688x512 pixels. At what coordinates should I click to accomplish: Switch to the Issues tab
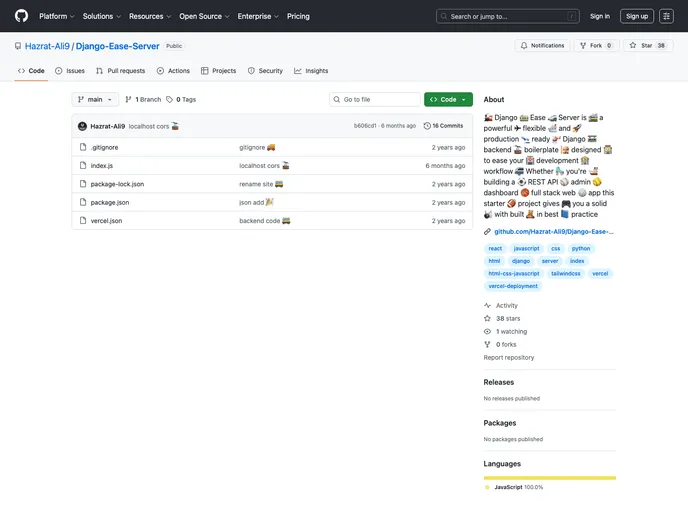70,71
